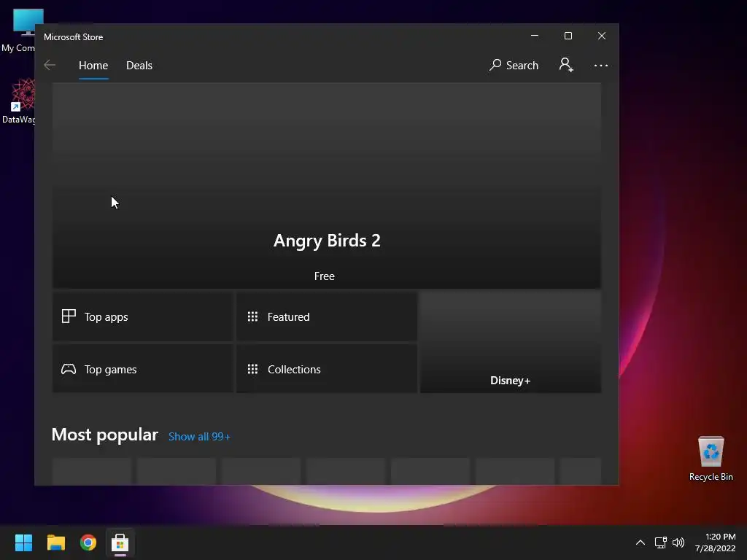Open the Disney+ promo tile
747x560 pixels.
[510, 343]
